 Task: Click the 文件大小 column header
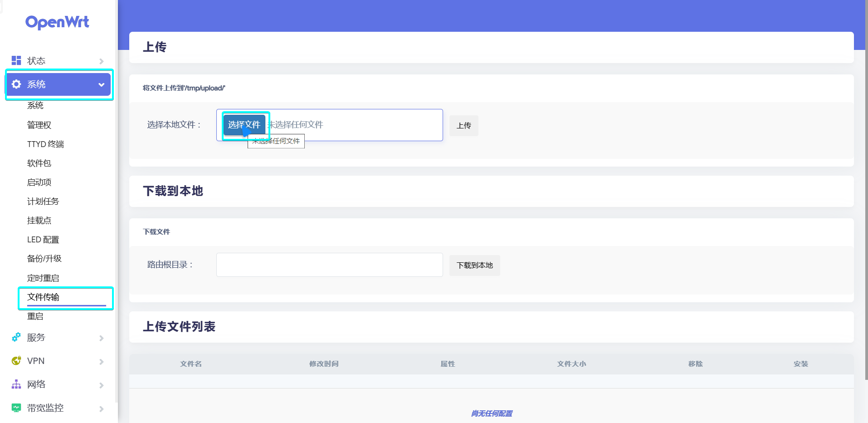[571, 364]
